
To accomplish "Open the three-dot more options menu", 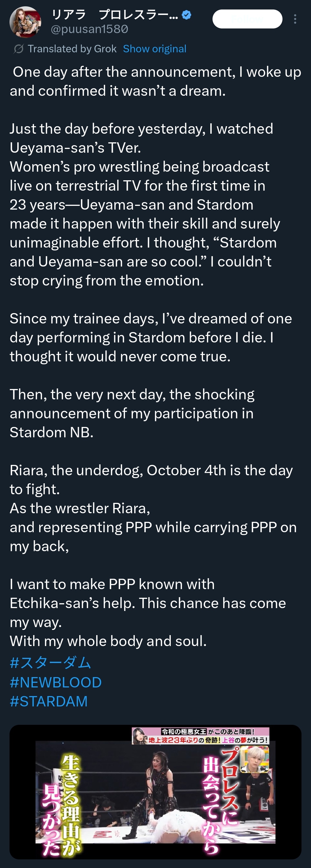I will point(295,19).
